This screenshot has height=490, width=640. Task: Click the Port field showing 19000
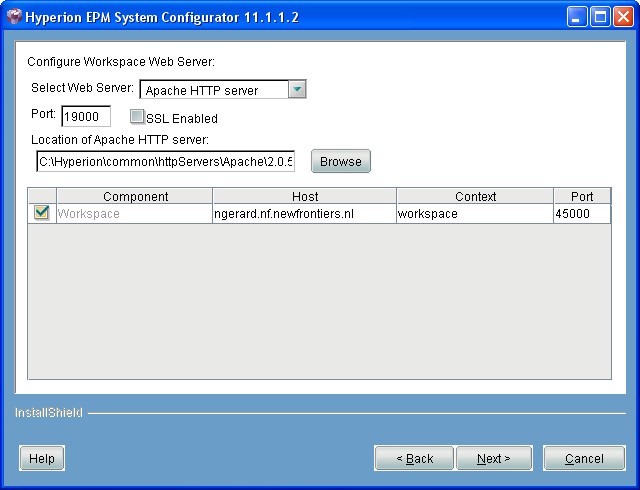[x=86, y=116]
